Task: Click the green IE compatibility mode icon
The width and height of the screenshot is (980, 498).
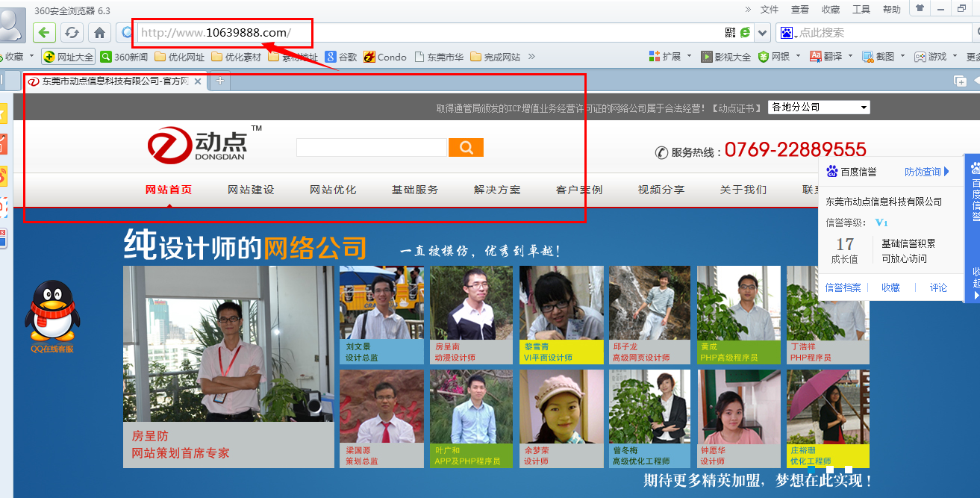Action: [745, 33]
